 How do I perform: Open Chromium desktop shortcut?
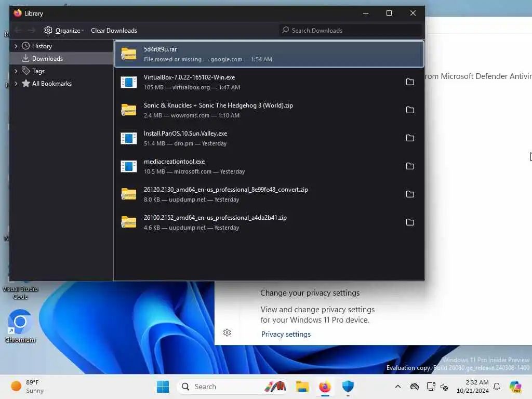(x=20, y=326)
